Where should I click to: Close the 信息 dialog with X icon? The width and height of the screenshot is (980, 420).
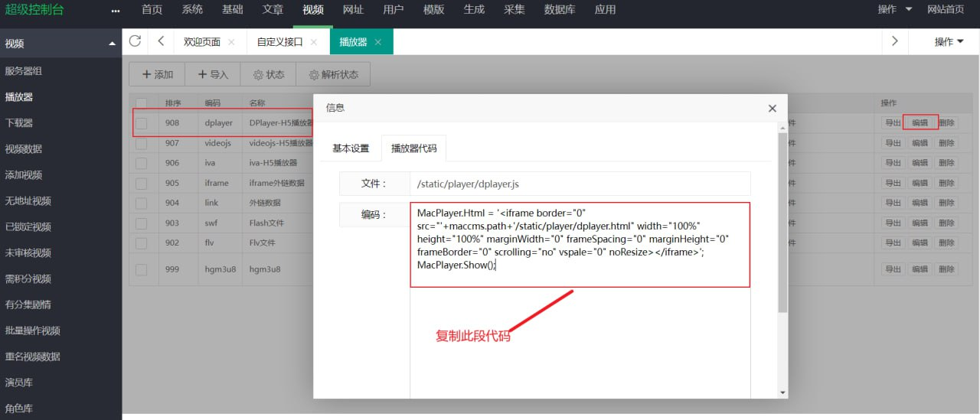[x=772, y=109]
